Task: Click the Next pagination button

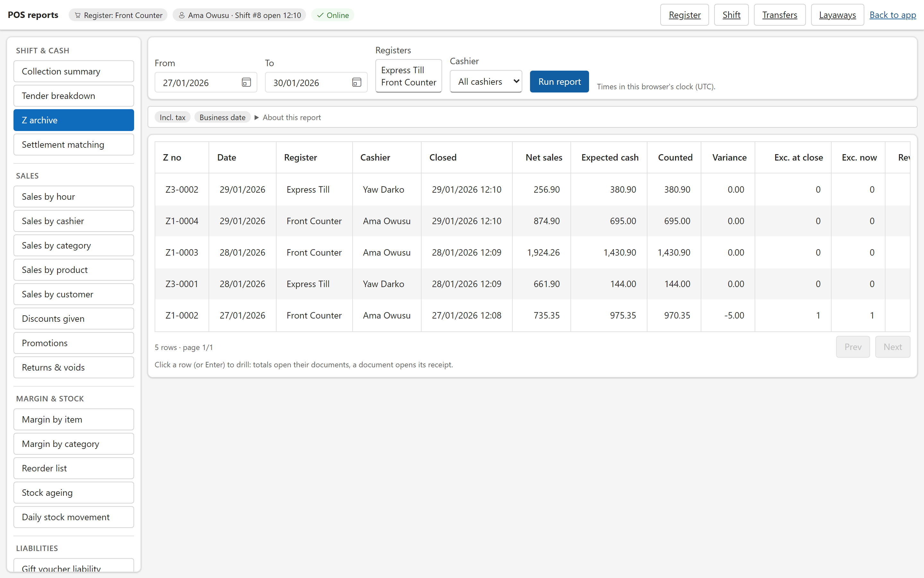Action: [892, 347]
